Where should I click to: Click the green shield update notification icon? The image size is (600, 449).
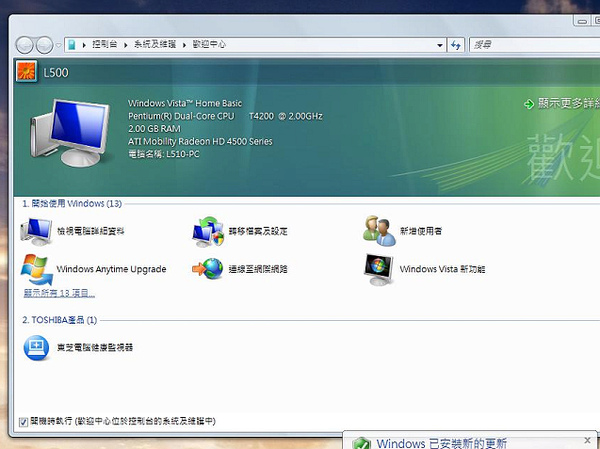click(362, 443)
